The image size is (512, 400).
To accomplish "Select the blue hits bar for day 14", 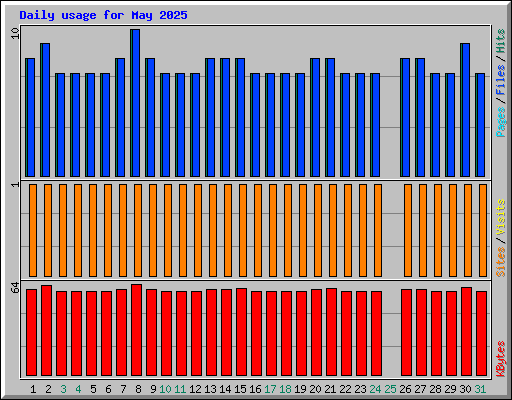I will click(225, 118).
